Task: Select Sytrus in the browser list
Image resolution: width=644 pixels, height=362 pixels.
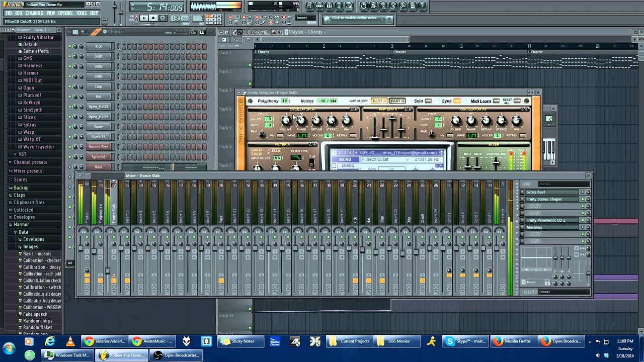Action: 30,125
